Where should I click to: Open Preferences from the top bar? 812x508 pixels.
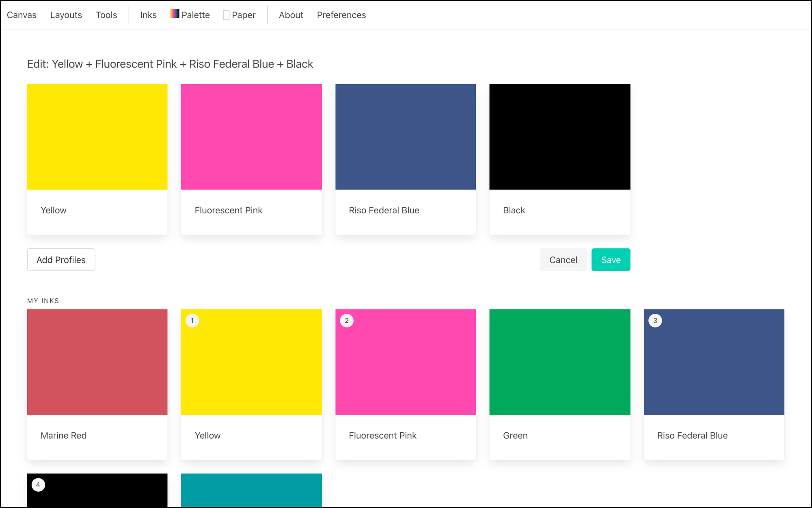pos(341,15)
